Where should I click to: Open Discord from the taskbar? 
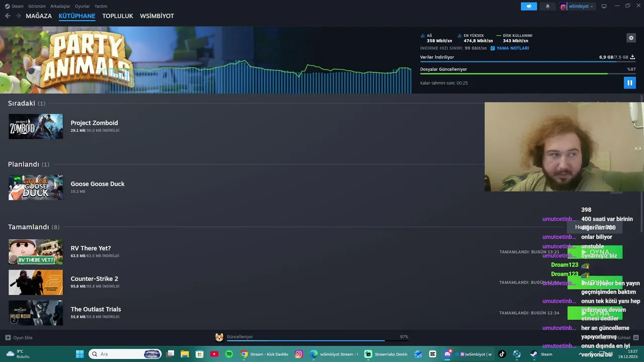[x=447, y=354]
